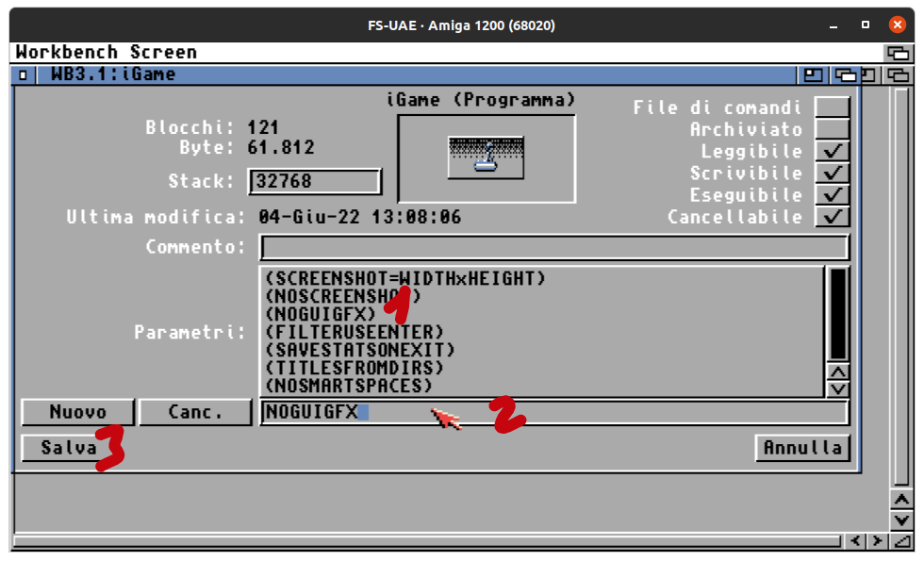
Task: Select the (FILTERUSEENTER) parameter
Action: (x=355, y=332)
